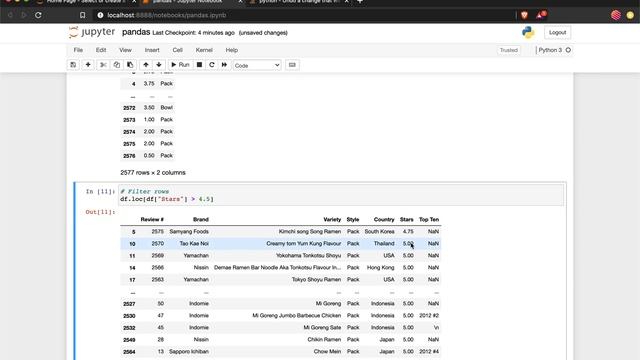640x360 pixels.
Task: Click the Python logo icon
Action: (528, 32)
